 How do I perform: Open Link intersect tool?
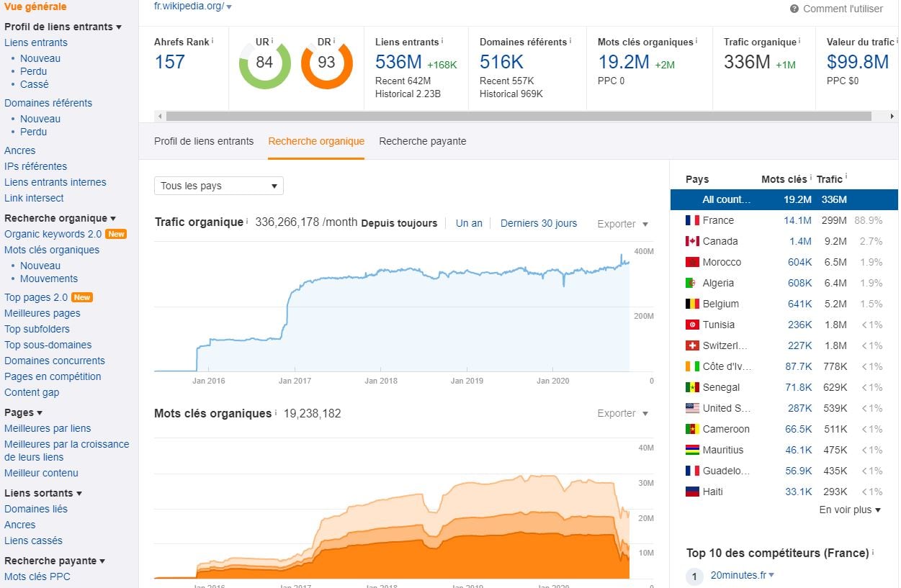(34, 198)
